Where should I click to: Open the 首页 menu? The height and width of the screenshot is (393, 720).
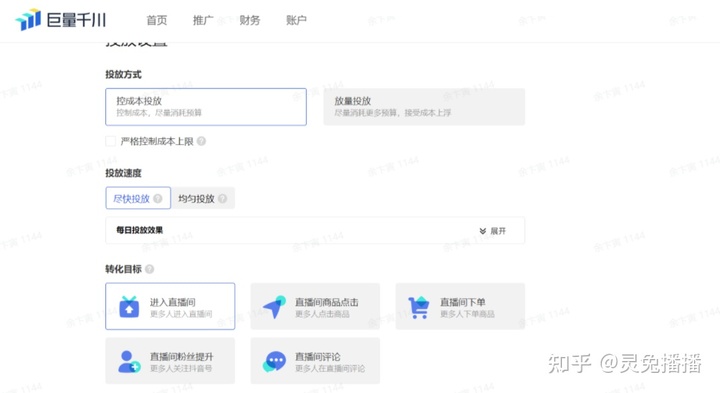click(157, 20)
